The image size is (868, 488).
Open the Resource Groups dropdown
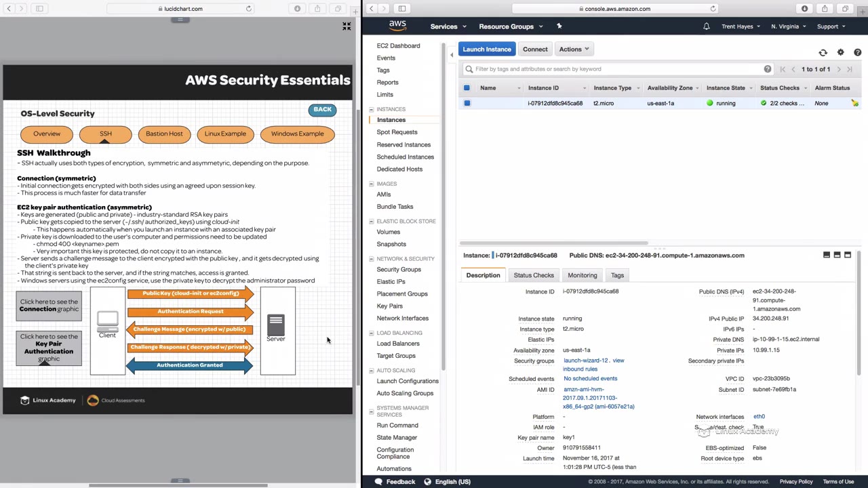click(x=511, y=26)
